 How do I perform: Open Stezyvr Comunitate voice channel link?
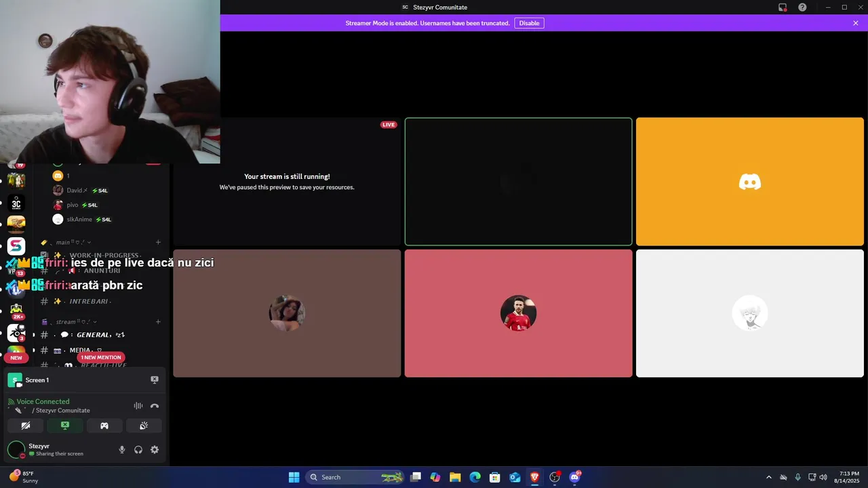click(62, 410)
